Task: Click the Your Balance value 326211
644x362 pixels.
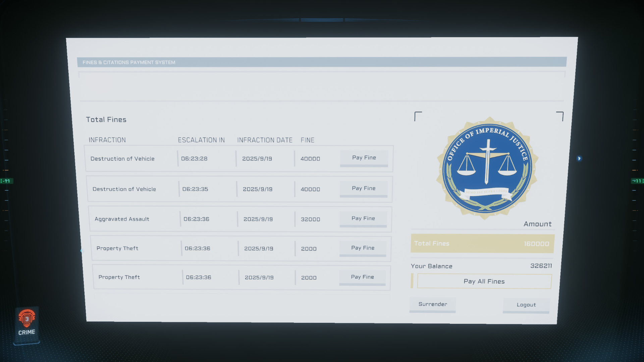Action: pos(541,266)
